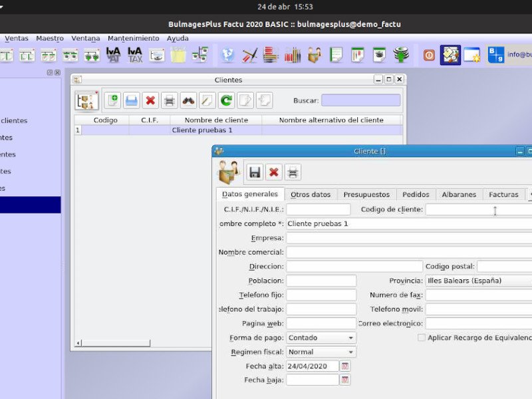
Task: Click the C.I.F. column header
Action: pyautogui.click(x=150, y=120)
